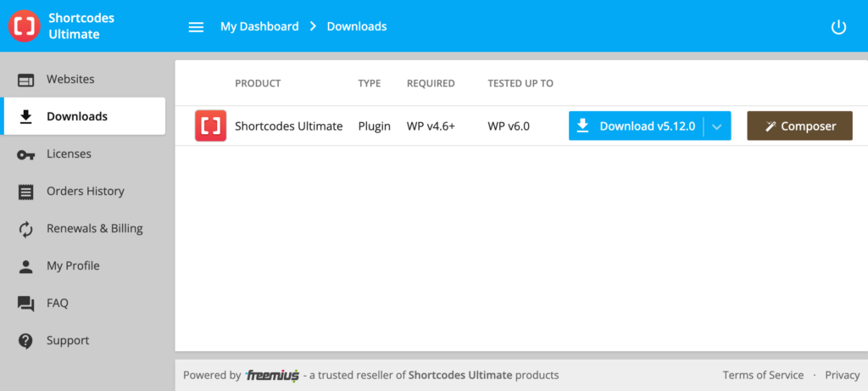The image size is (868, 391).
Task: Open the Composer button
Action: [799, 126]
